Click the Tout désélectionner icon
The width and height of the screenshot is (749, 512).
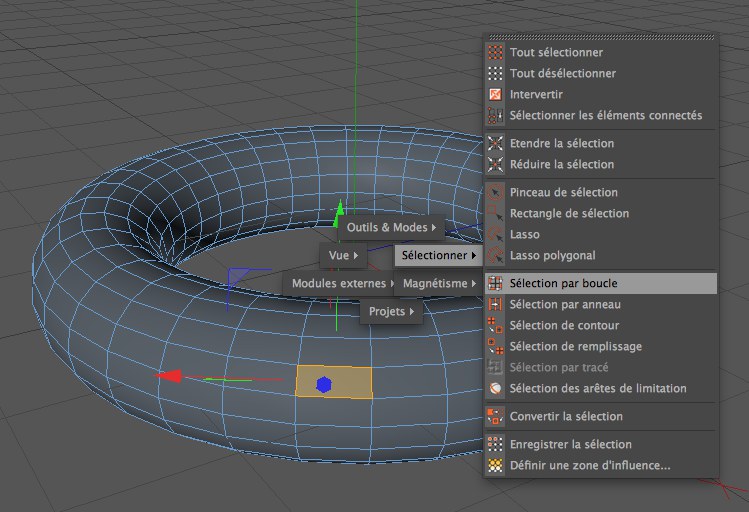494,73
